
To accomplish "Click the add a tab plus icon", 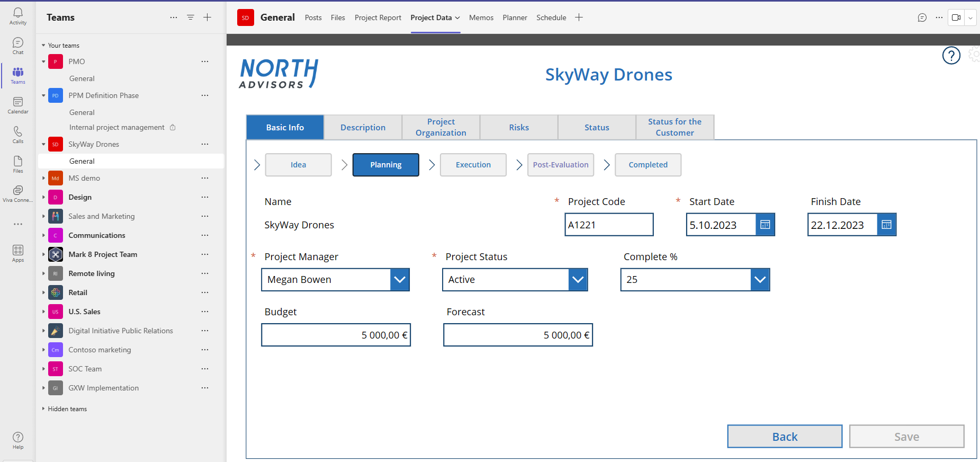I will [579, 17].
